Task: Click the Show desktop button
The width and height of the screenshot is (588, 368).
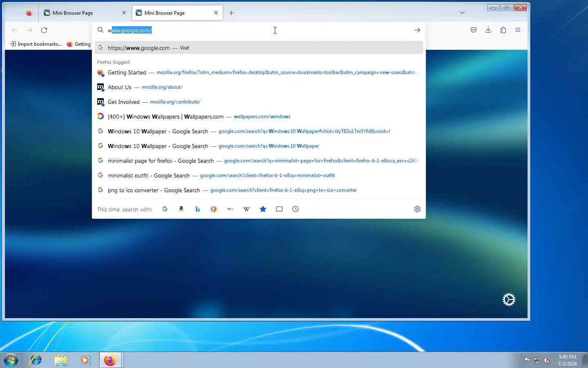Action: pos(585,360)
